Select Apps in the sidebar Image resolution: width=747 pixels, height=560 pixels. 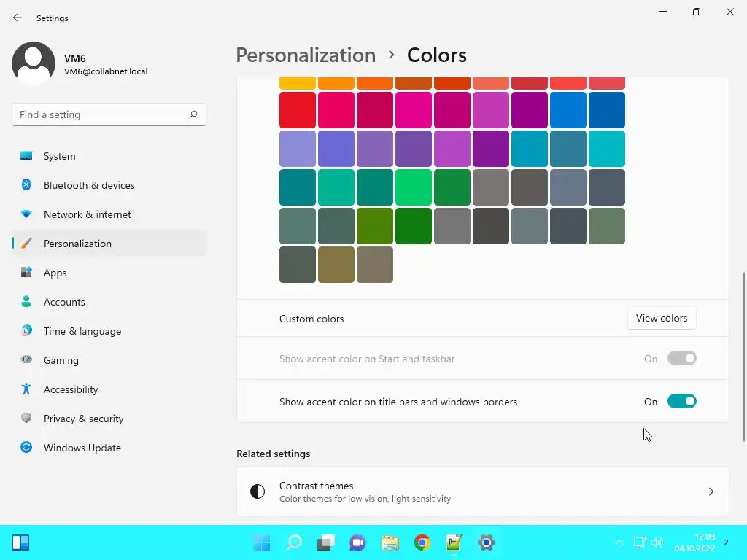(109, 273)
